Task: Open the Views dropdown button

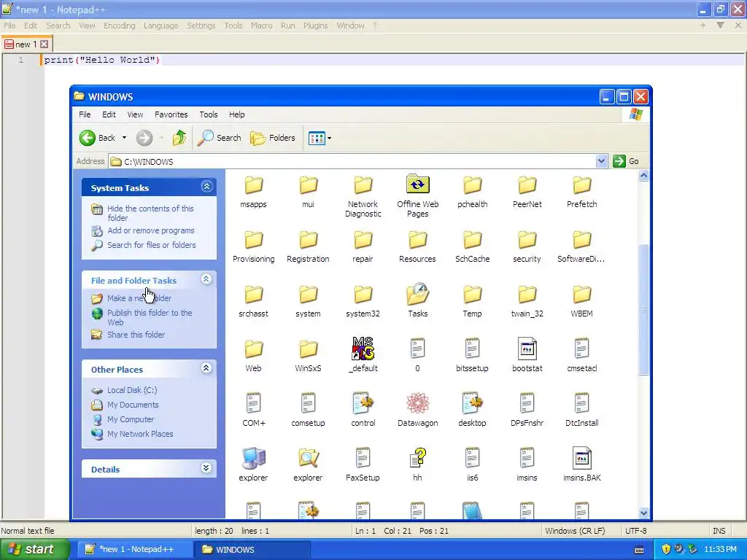Action: pyautogui.click(x=320, y=139)
